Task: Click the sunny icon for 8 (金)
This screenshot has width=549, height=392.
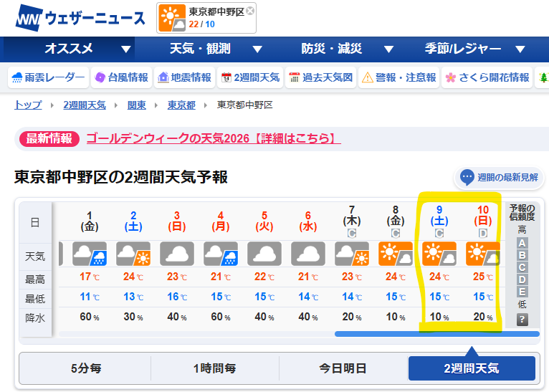Action: [x=396, y=254]
